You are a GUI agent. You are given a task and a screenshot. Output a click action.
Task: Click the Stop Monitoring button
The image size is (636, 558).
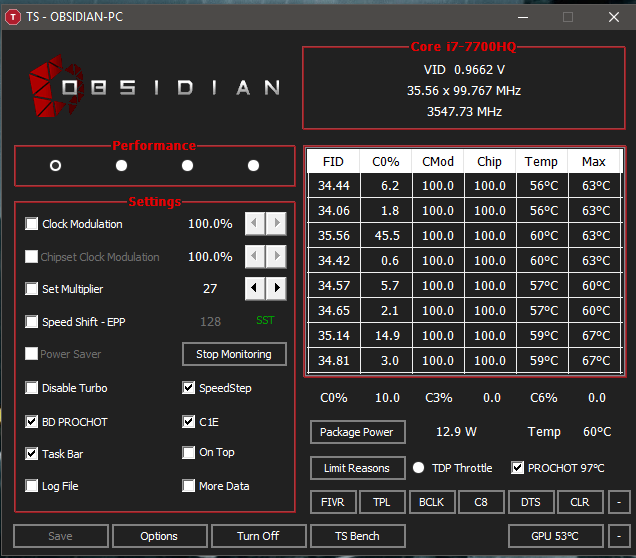234,354
